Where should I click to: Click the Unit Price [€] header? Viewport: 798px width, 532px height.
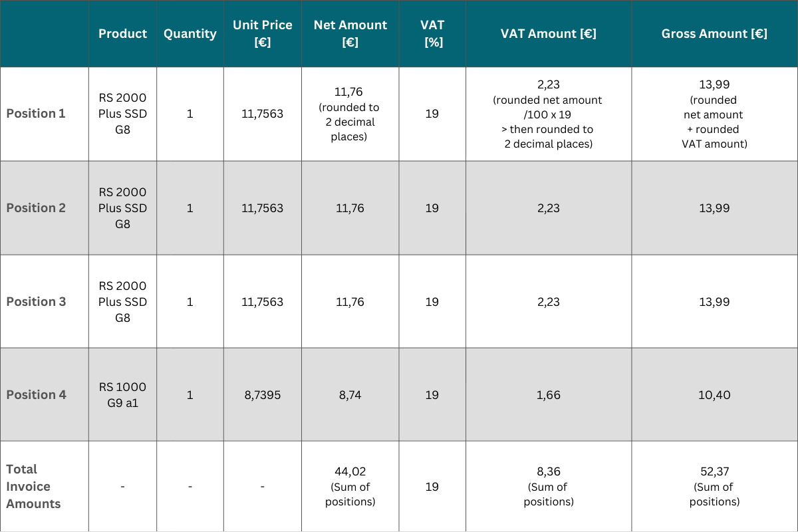pyautogui.click(x=263, y=33)
